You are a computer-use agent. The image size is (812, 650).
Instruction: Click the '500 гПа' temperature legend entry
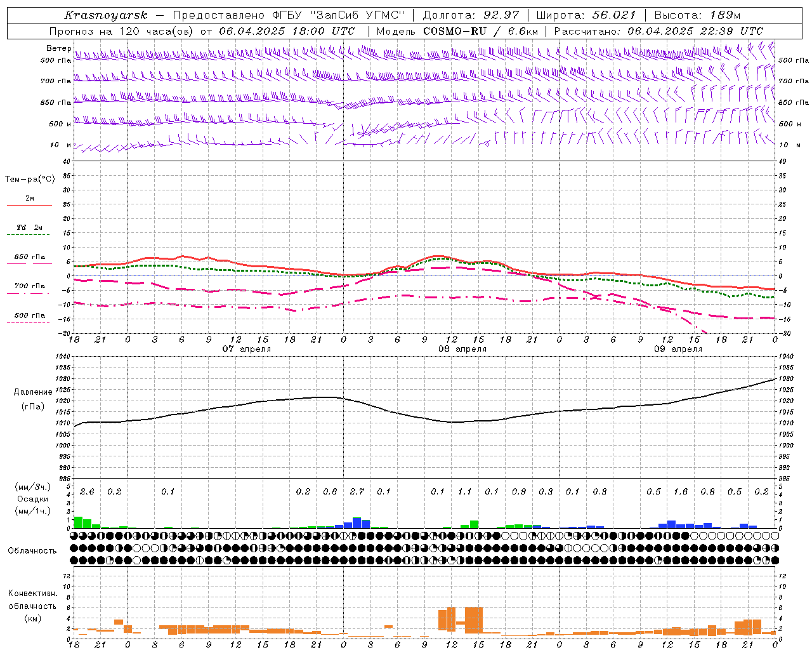click(29, 315)
